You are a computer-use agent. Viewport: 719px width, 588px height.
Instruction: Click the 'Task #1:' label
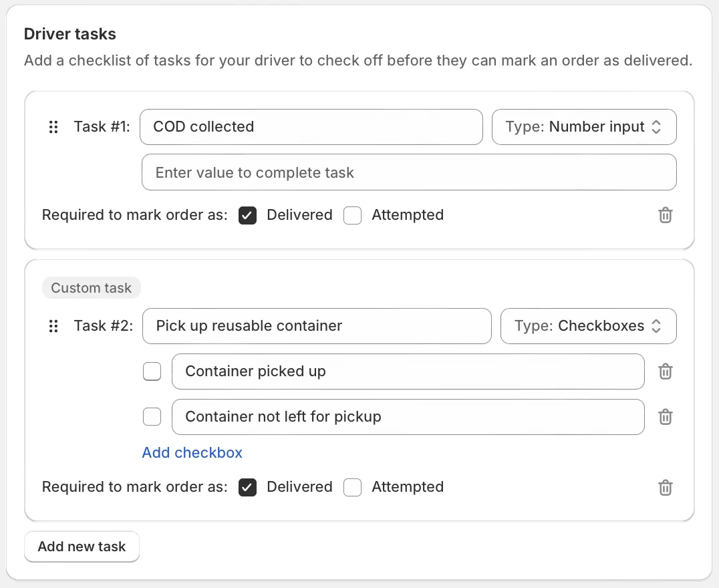pos(102,127)
